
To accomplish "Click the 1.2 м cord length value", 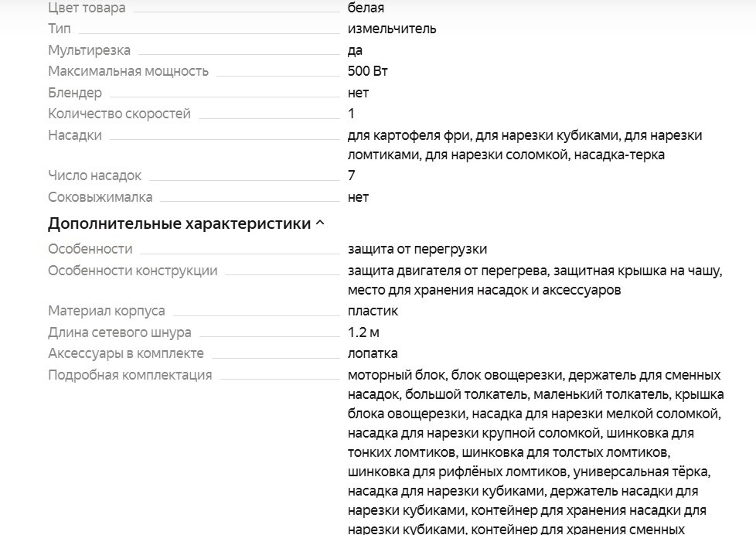I will [363, 332].
